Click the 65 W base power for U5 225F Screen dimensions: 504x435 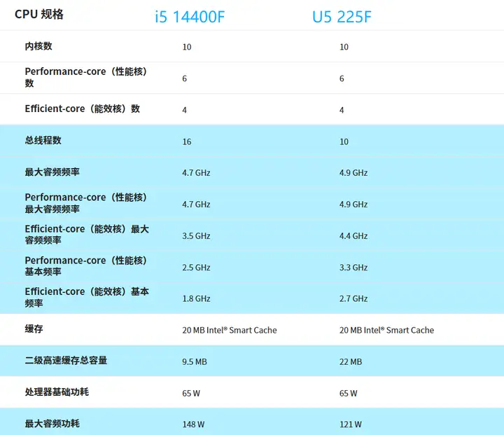[348, 393]
